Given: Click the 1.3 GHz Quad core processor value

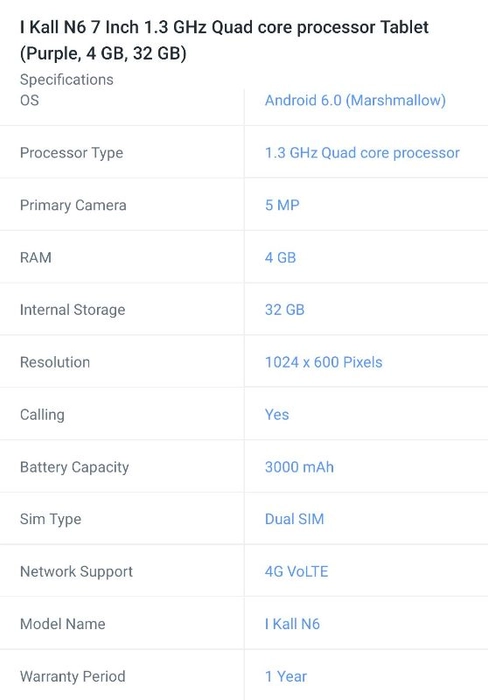Looking at the screenshot, I should [362, 153].
